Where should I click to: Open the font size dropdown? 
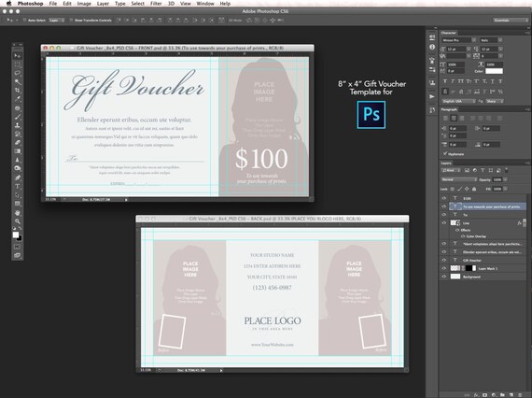tap(469, 49)
